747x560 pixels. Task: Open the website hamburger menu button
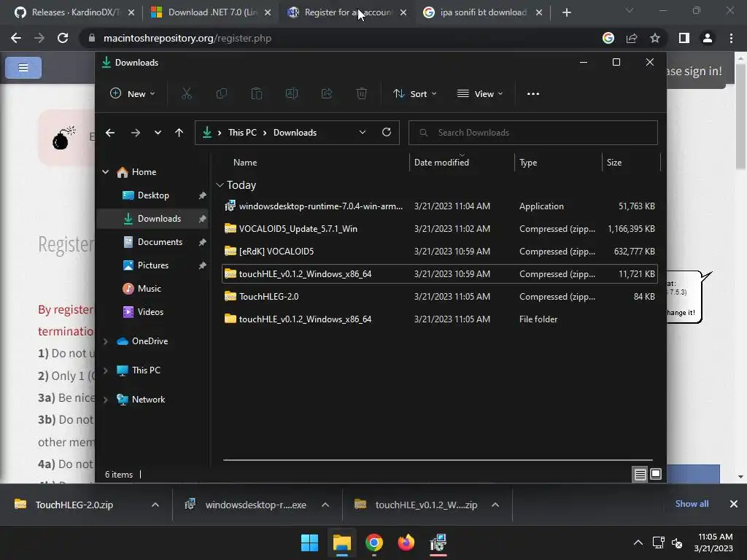tap(23, 68)
